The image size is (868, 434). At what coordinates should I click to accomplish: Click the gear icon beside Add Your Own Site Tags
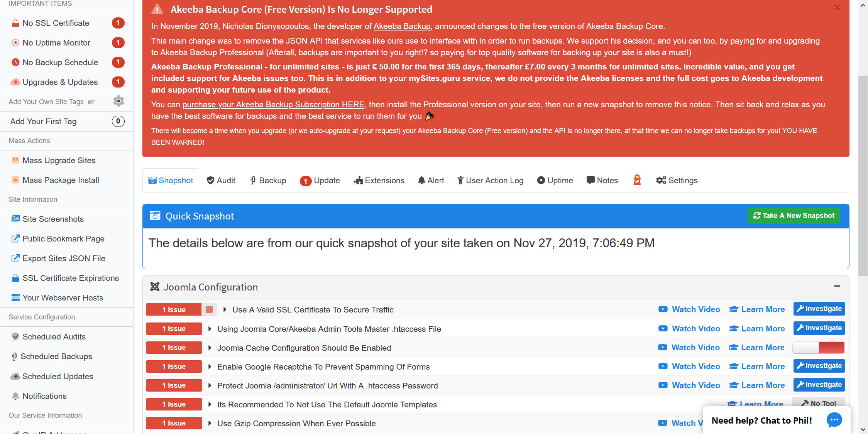coord(118,101)
